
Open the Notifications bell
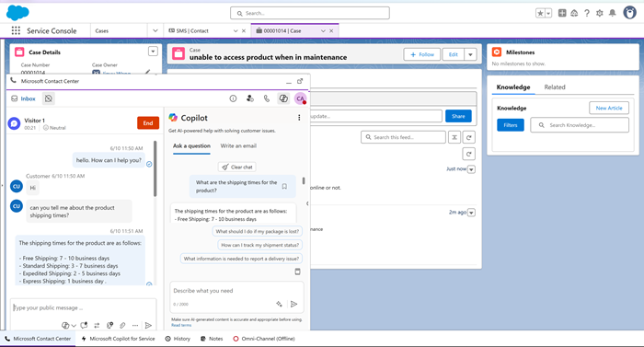tap(613, 13)
